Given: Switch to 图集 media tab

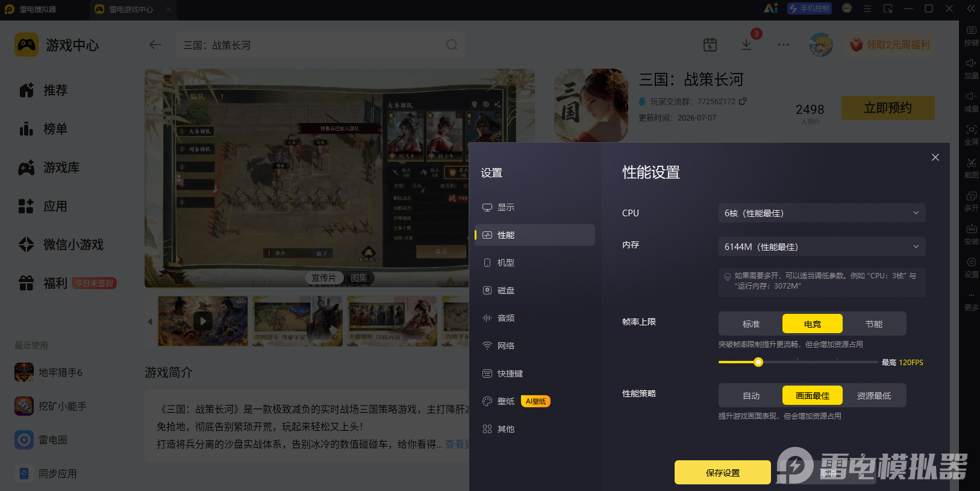Looking at the screenshot, I should [x=359, y=278].
